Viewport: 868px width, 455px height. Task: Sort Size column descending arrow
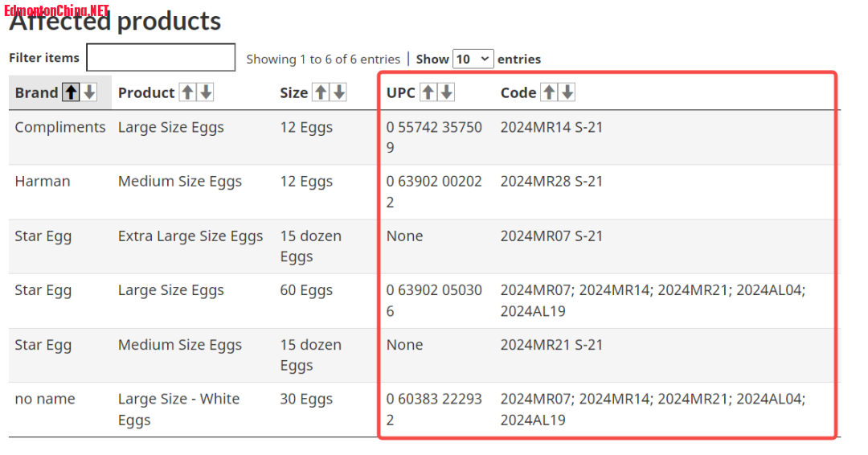coord(339,92)
